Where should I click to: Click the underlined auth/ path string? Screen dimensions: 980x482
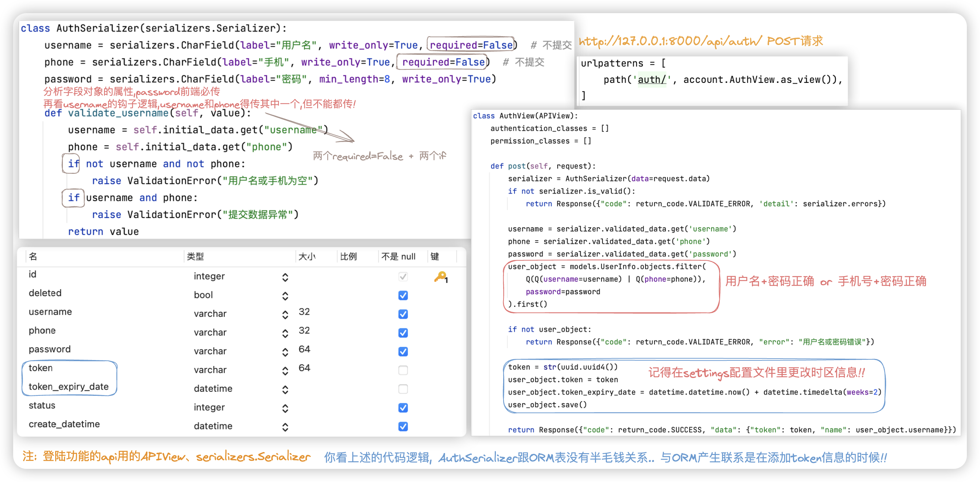coord(652,80)
